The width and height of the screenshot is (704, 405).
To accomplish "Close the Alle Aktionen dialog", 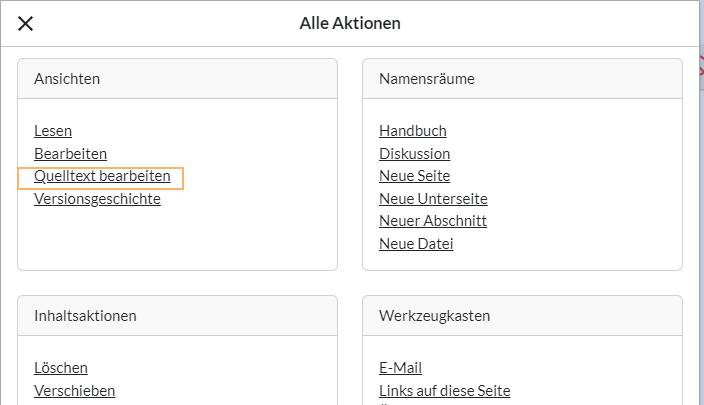I will [26, 23].
